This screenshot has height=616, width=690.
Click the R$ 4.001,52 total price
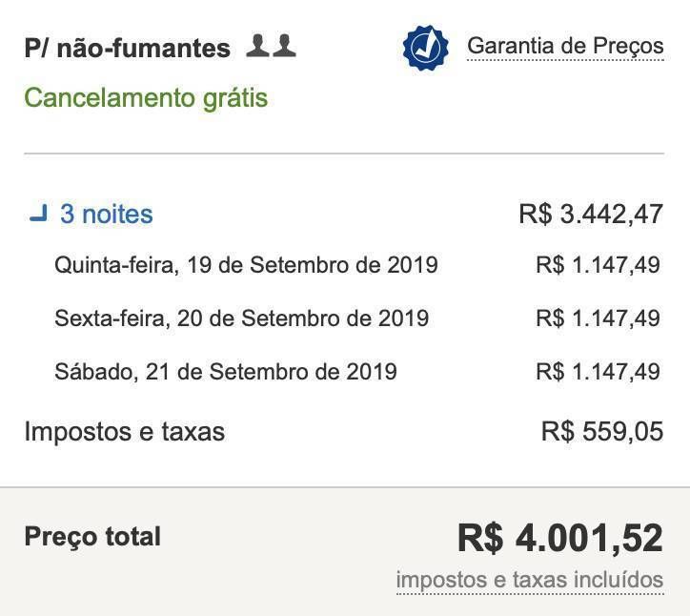(x=560, y=538)
